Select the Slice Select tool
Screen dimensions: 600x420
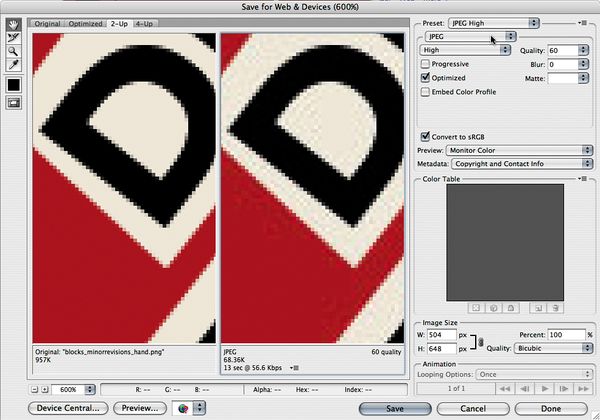point(14,36)
